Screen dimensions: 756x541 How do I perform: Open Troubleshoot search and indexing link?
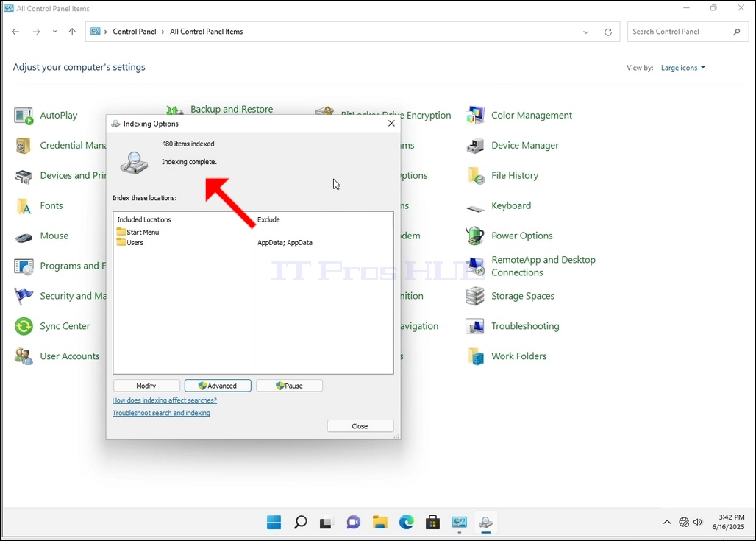click(161, 413)
